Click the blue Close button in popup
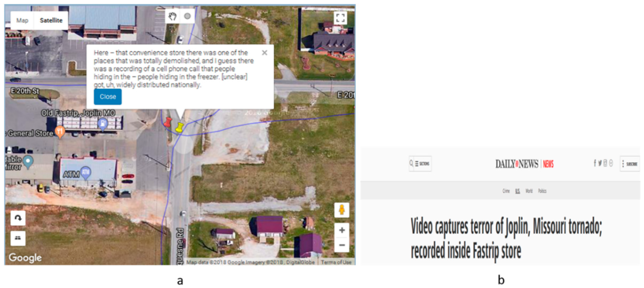The image size is (644, 288). pyautogui.click(x=108, y=97)
